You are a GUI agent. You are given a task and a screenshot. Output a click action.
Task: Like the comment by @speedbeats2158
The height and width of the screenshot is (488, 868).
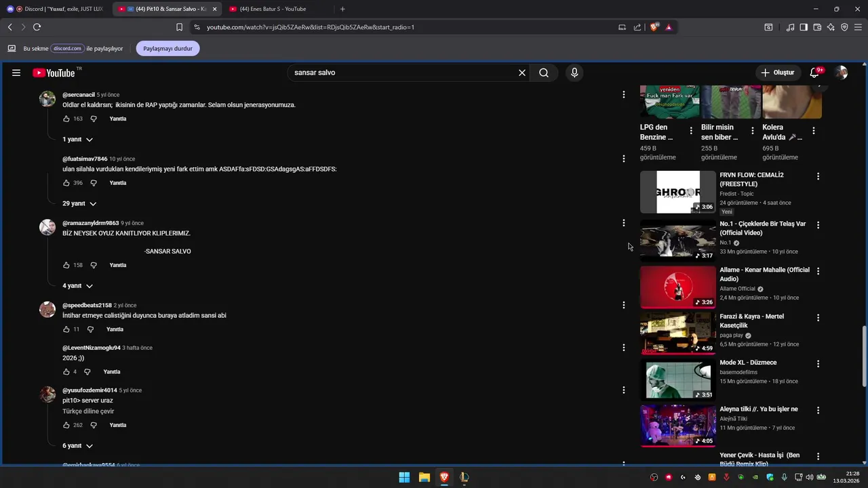[66, 329]
